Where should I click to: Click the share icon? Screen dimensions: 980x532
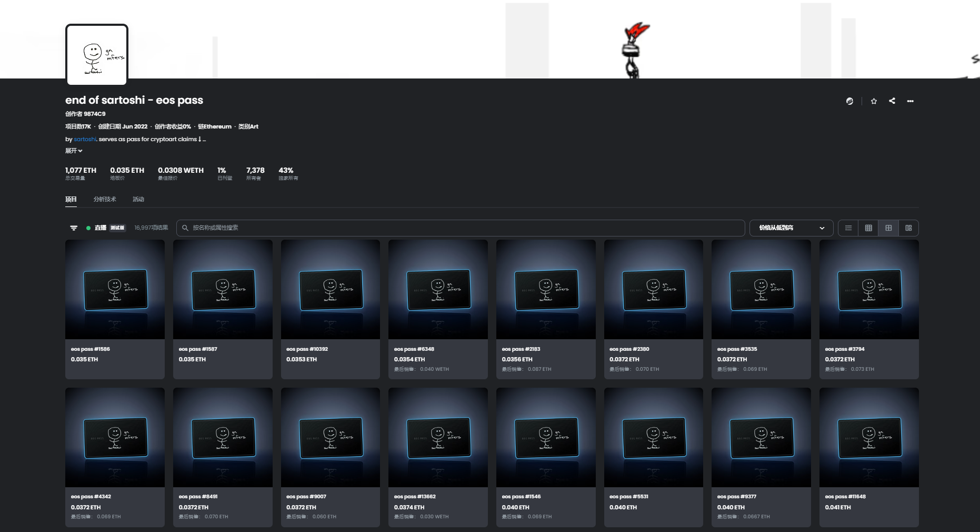892,101
